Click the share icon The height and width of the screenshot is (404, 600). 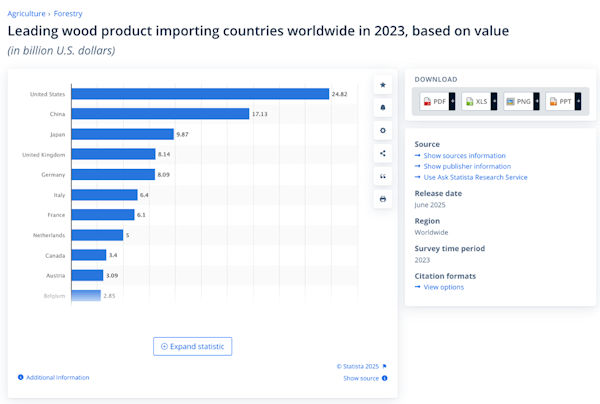pos(383,154)
